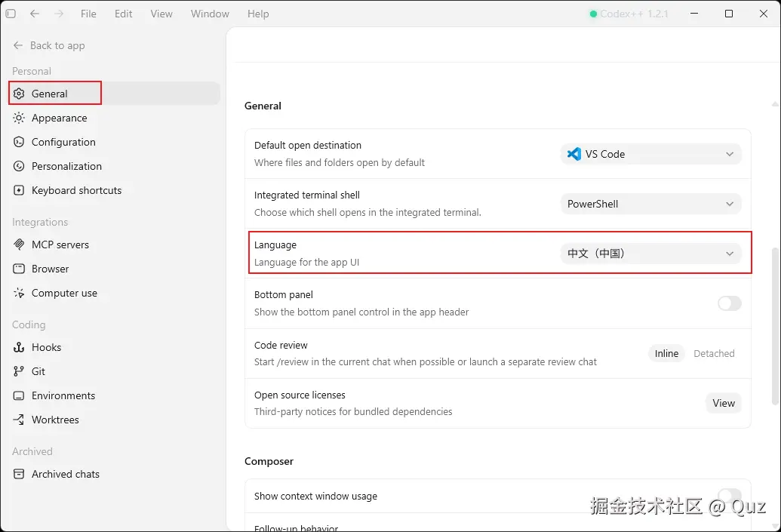Open the Configuration settings page
This screenshot has height=532, width=781.
coord(114,142)
